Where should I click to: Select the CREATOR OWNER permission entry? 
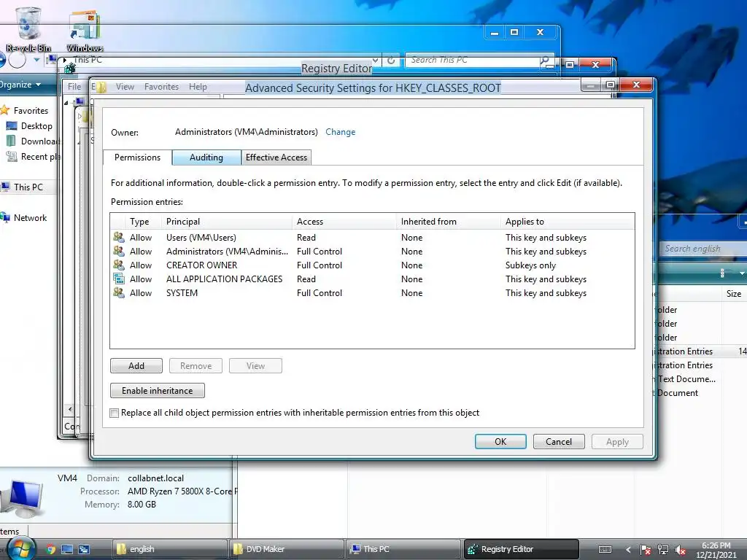372,265
